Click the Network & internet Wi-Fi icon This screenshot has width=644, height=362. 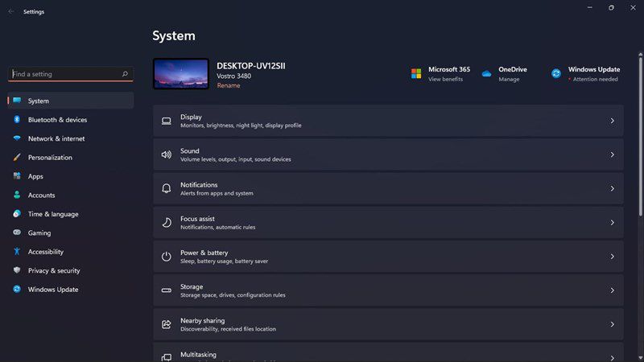(17, 138)
